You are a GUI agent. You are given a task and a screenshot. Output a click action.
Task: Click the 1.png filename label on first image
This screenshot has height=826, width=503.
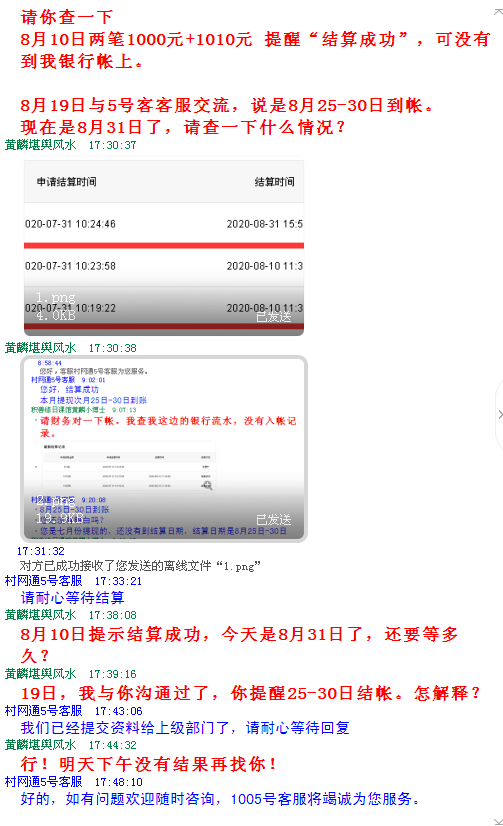click(x=55, y=298)
